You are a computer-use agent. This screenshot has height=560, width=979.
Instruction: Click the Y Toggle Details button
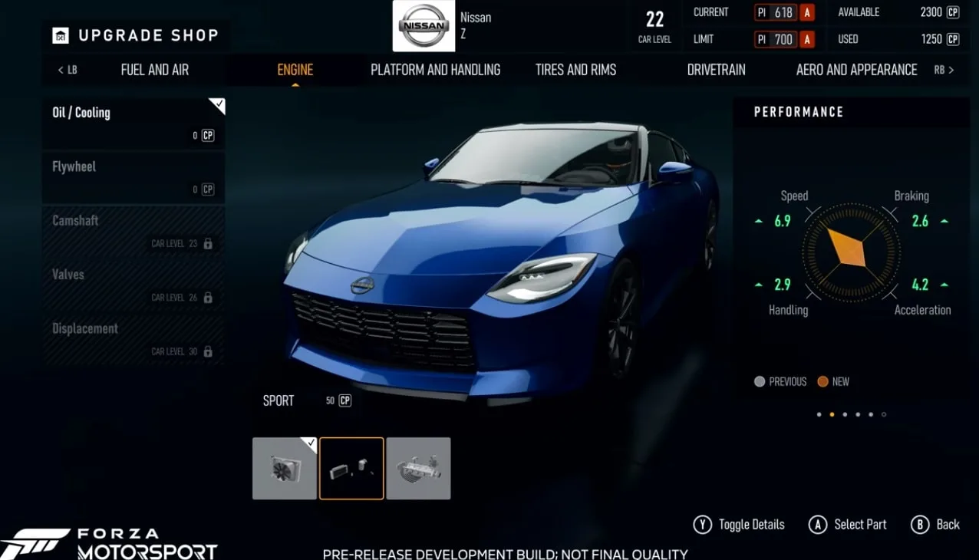click(739, 525)
